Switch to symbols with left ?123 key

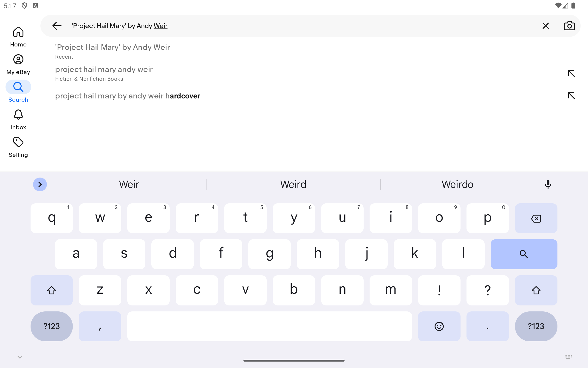[51, 326]
